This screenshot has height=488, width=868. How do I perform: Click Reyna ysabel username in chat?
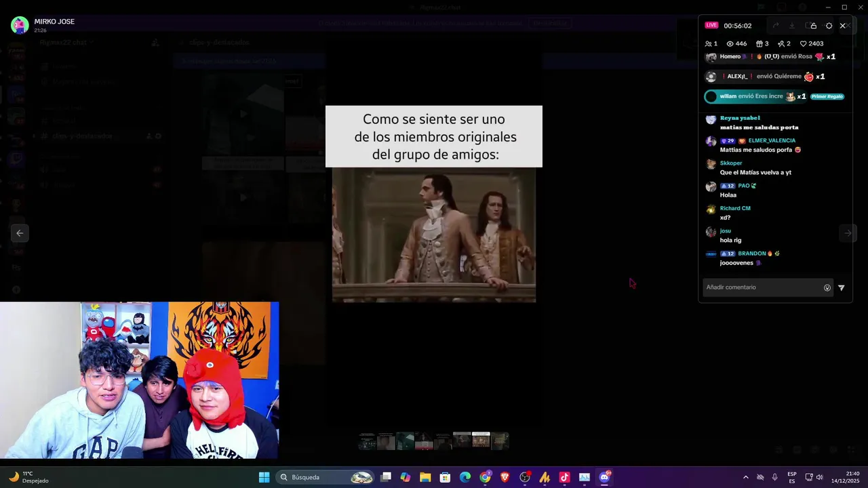pyautogui.click(x=740, y=118)
